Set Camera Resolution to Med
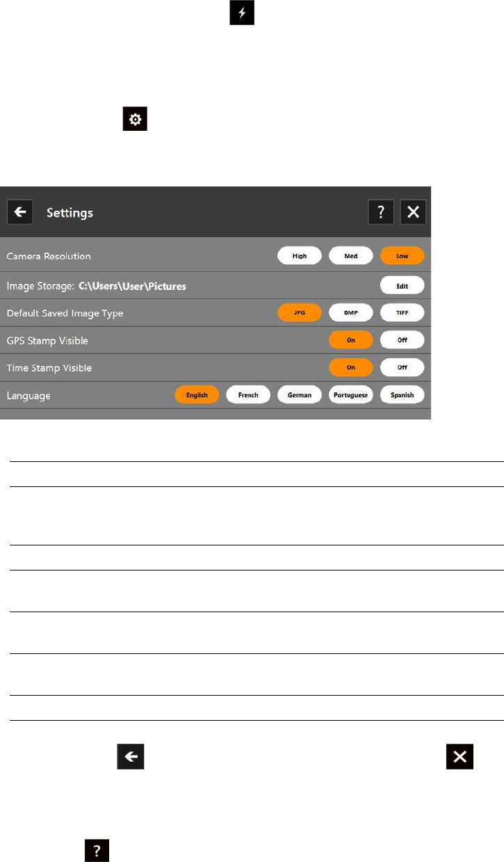This screenshot has width=504, height=862. pyautogui.click(x=351, y=256)
